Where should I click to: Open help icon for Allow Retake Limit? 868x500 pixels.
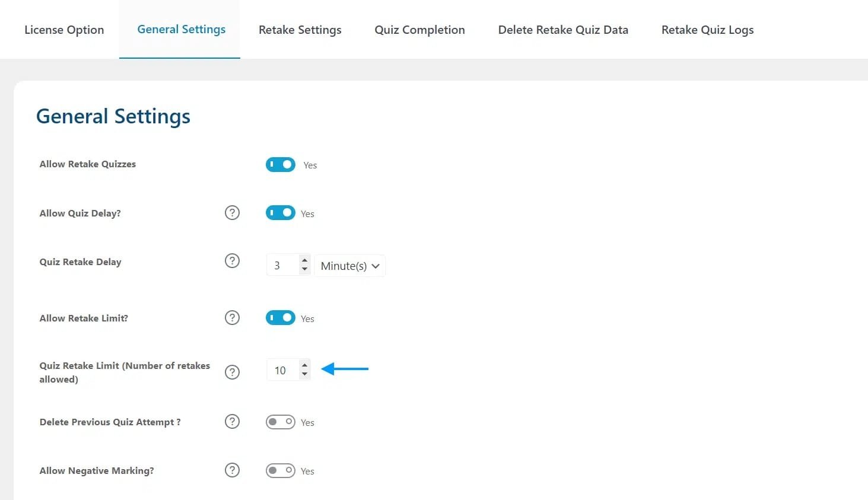[232, 317]
